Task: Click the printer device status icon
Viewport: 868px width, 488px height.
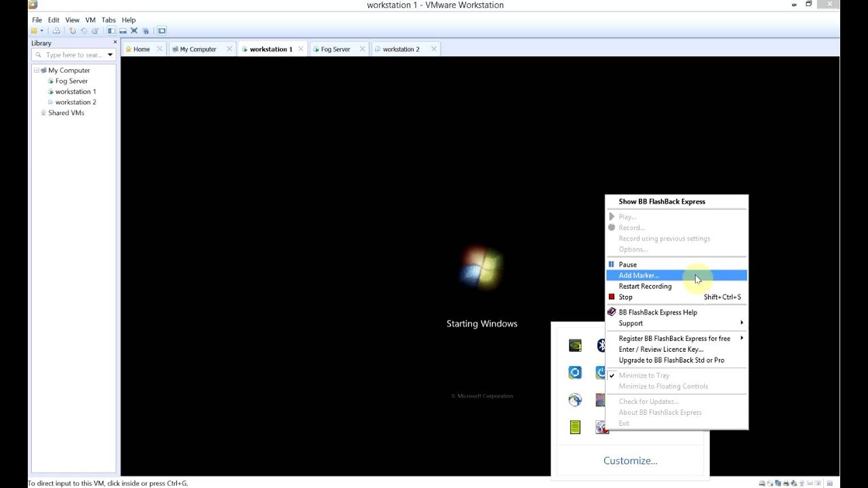Action: (786, 483)
